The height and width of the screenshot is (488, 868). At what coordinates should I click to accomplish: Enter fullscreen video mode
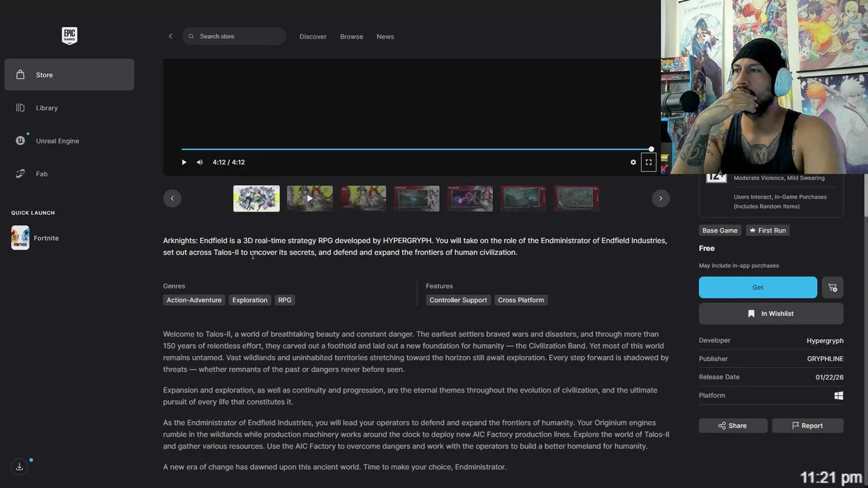(649, 162)
